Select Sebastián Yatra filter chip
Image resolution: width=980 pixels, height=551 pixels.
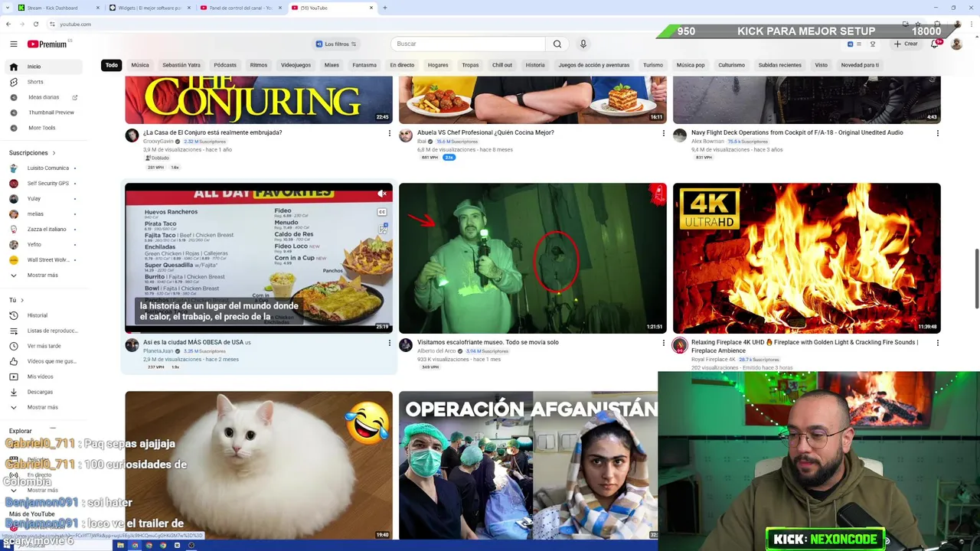click(x=181, y=65)
